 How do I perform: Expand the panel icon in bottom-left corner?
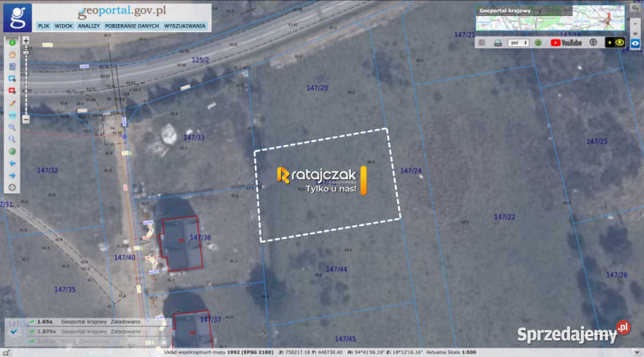coord(6,352)
